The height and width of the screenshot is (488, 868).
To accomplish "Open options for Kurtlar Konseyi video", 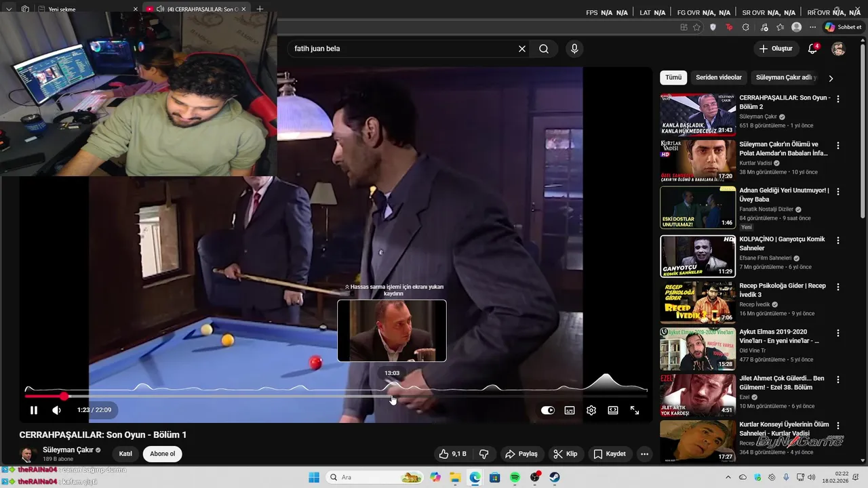I will click(x=838, y=426).
